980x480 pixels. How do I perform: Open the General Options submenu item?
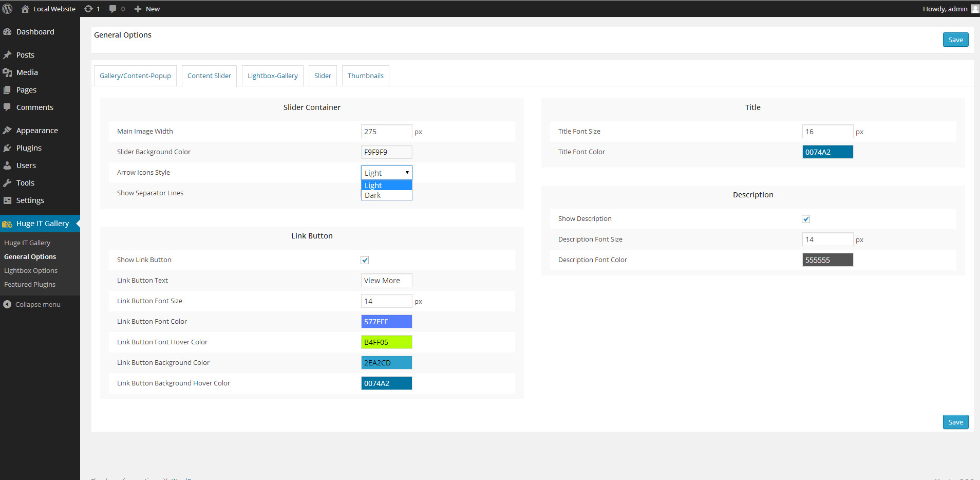tap(30, 256)
